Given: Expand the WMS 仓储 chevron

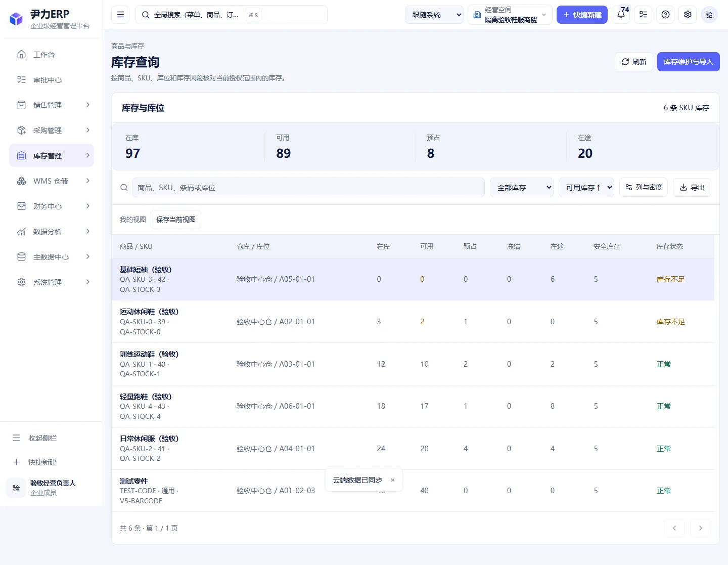Looking at the screenshot, I should click(88, 181).
